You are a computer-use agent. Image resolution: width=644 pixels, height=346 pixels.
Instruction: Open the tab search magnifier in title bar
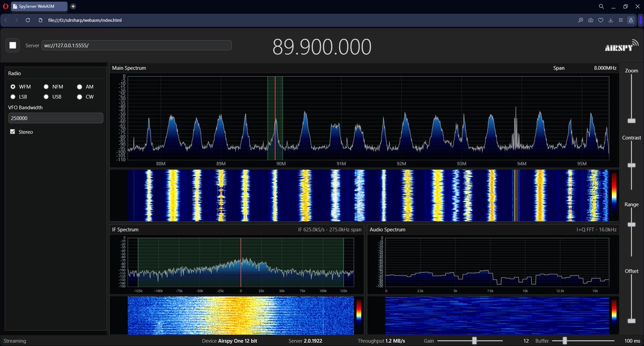602,6
